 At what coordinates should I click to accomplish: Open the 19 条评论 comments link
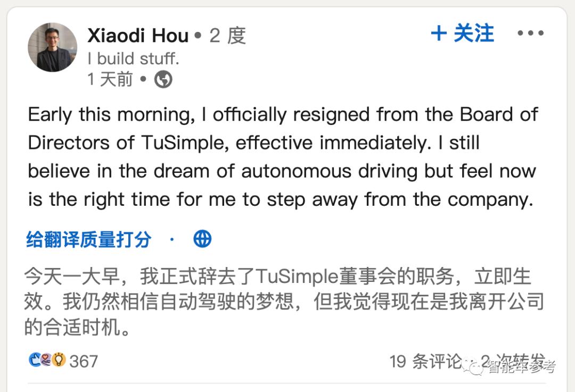[x=425, y=361]
